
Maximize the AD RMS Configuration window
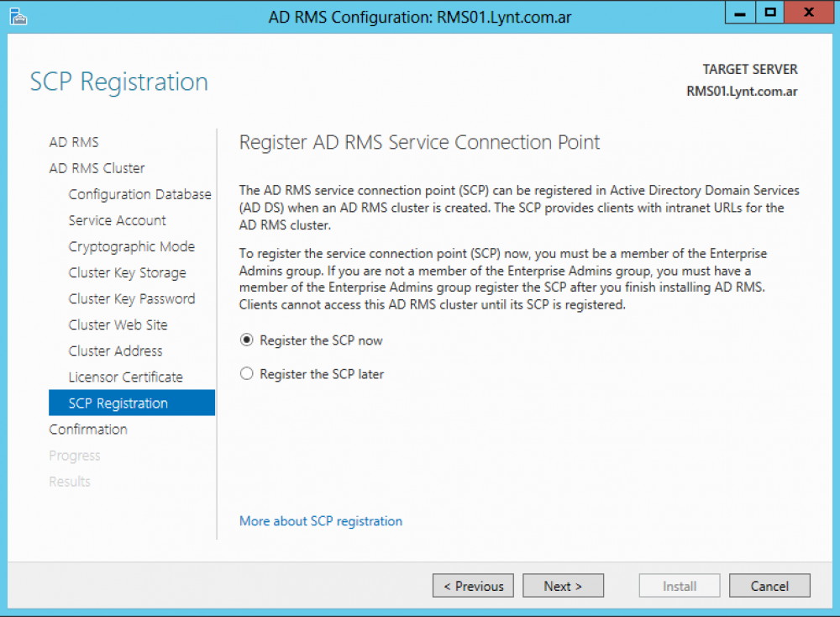(x=769, y=13)
